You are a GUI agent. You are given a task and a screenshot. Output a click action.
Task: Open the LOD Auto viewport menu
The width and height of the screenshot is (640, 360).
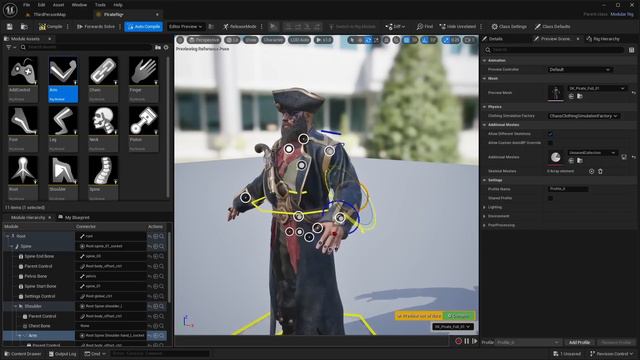(300, 40)
